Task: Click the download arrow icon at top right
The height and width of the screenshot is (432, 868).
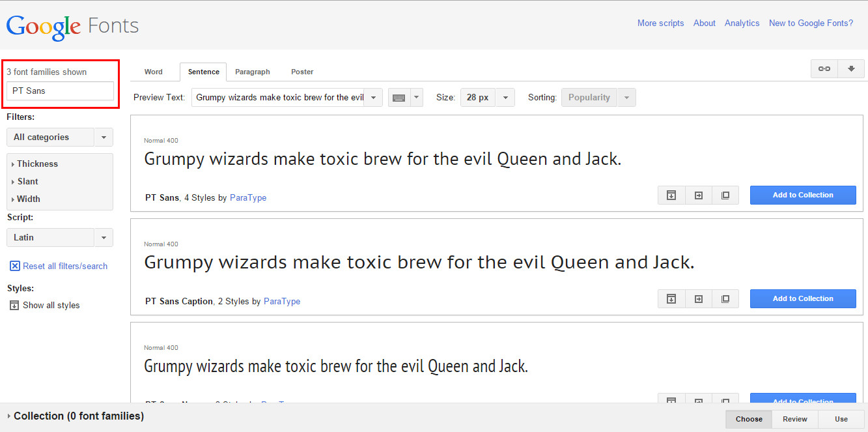Action: 851,69
